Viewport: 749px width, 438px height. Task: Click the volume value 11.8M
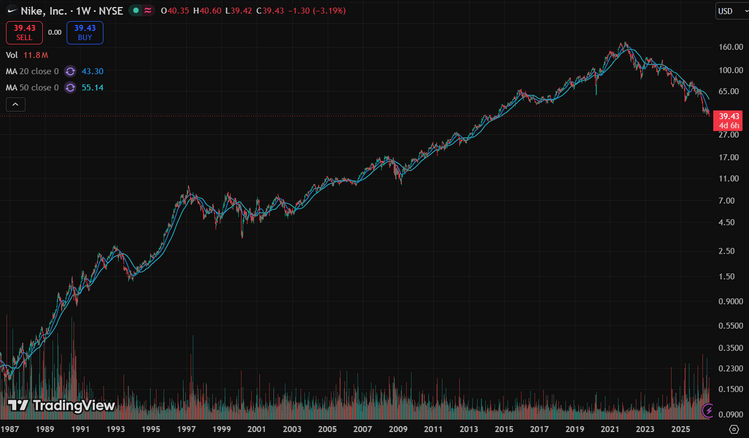click(35, 55)
